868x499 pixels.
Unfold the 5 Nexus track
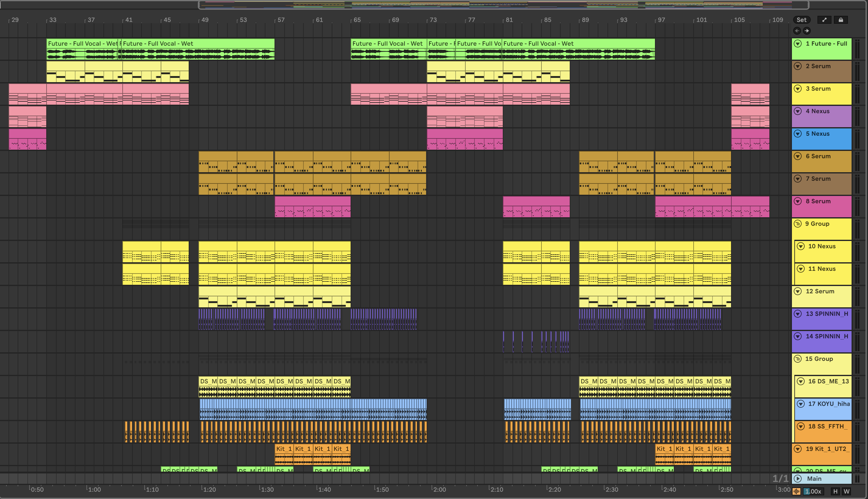coord(798,134)
